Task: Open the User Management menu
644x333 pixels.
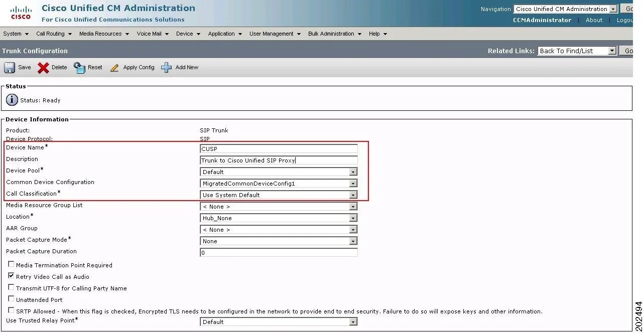Action: [x=275, y=34]
